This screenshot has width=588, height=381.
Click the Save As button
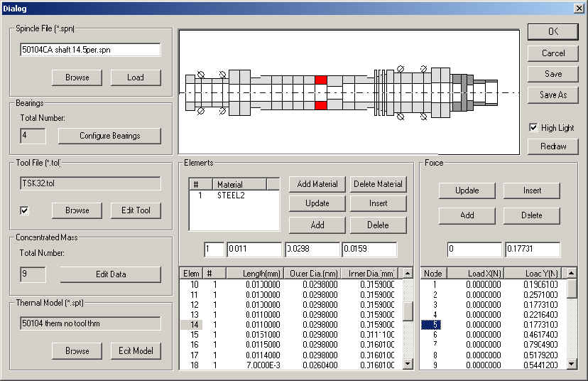pyautogui.click(x=552, y=95)
